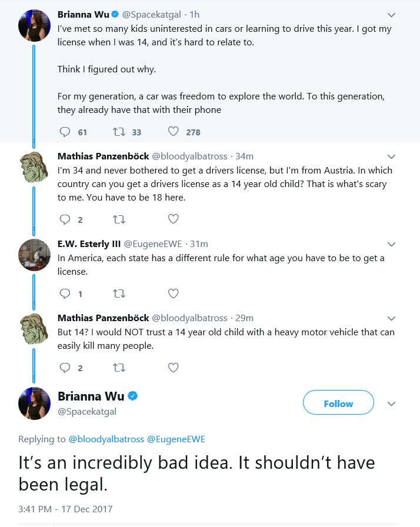View E.W. Esterly III's profile picture

(34, 255)
